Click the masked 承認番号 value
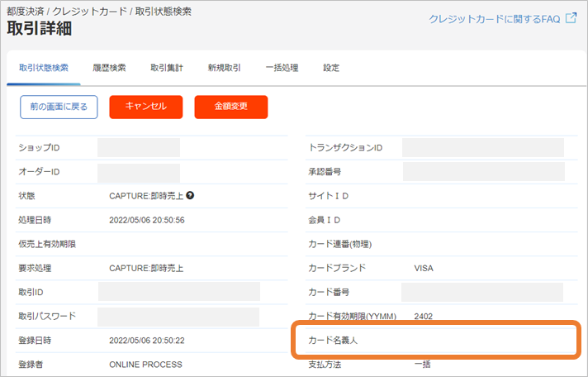The image size is (588, 377). [x=484, y=172]
